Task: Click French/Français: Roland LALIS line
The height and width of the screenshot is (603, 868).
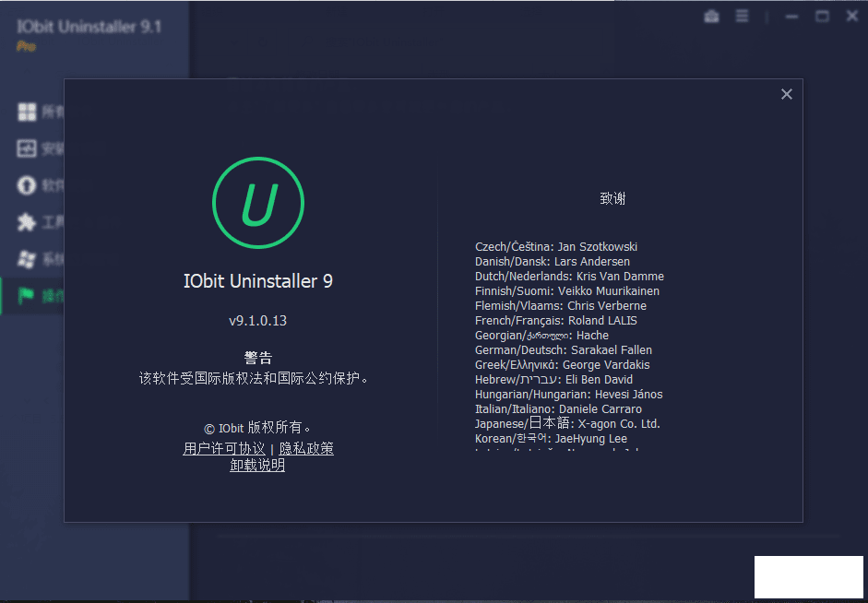Action: click(556, 320)
